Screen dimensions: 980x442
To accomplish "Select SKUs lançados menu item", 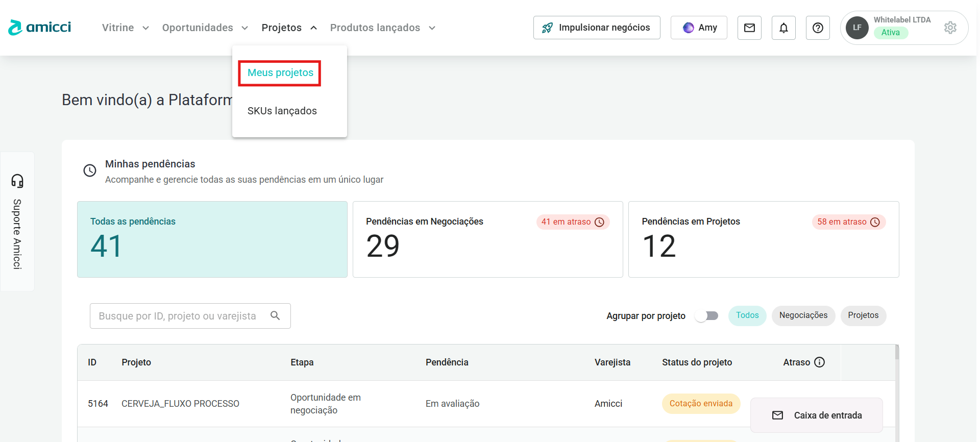I will (x=282, y=111).
